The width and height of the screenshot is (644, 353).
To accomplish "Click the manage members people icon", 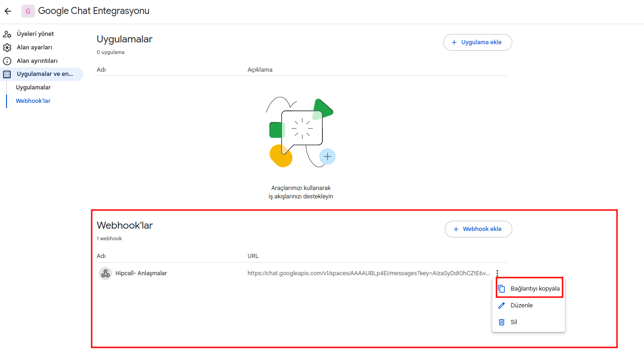I will click(x=7, y=34).
